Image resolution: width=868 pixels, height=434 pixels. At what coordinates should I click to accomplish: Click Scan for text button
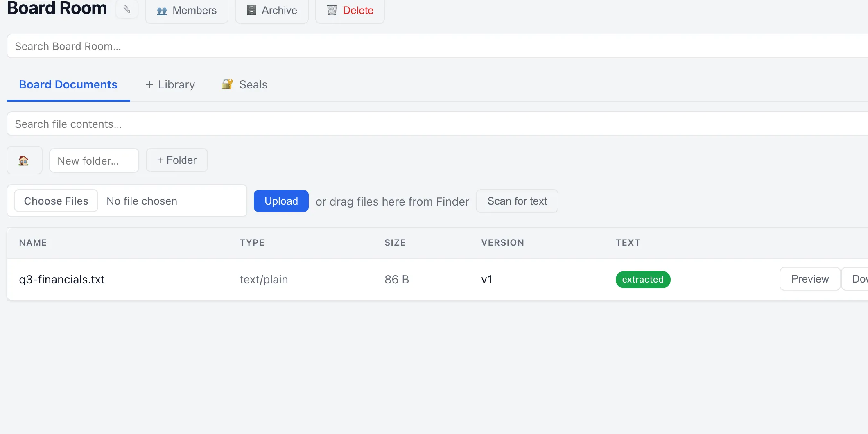[517, 201]
